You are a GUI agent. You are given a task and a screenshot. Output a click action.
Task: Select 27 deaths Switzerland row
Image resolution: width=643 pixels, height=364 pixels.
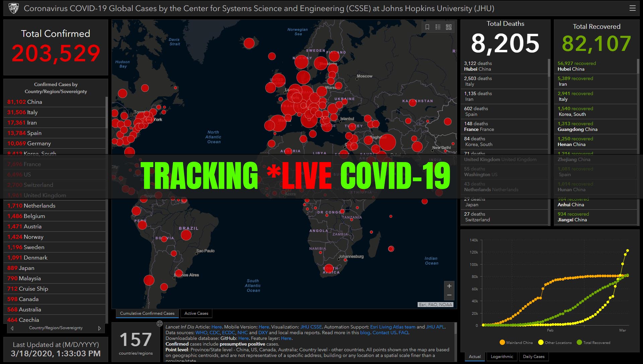504,217
